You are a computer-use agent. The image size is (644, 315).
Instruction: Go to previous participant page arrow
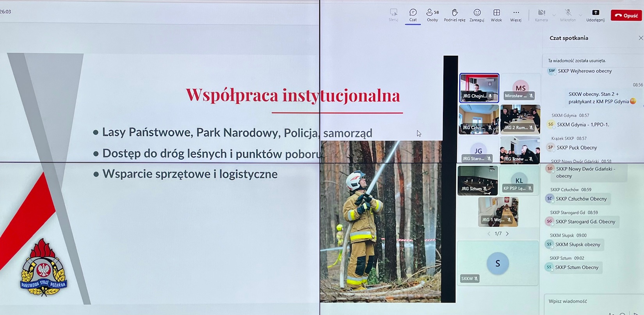489,234
